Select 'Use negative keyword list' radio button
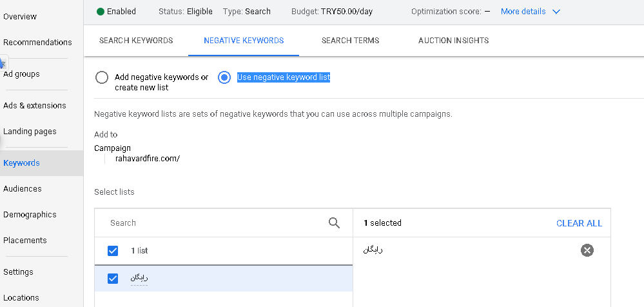This screenshot has height=307, width=644. (x=224, y=77)
